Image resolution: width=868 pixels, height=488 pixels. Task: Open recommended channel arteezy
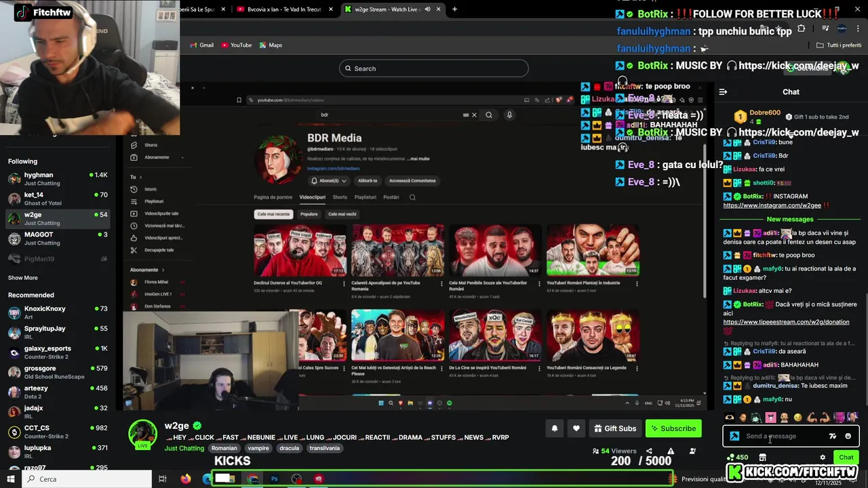(58, 392)
